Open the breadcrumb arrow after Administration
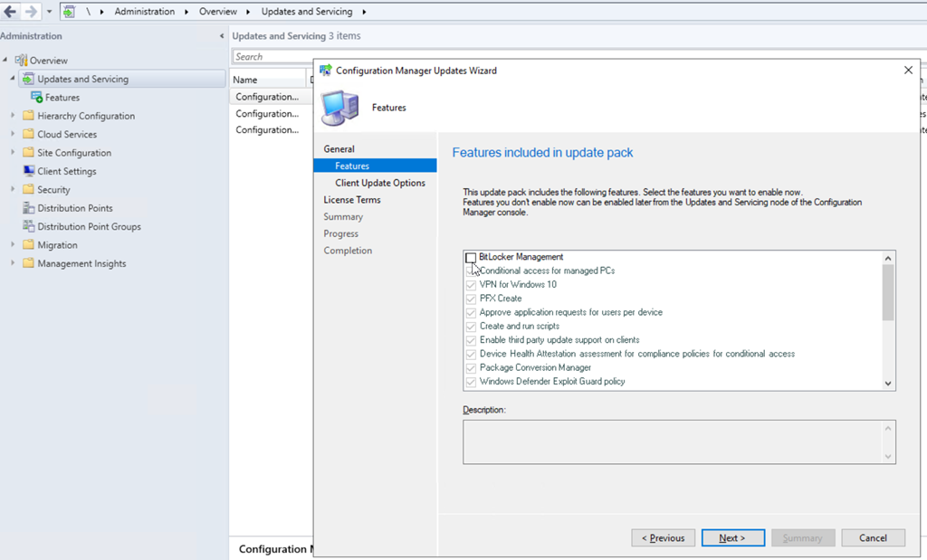 point(186,12)
